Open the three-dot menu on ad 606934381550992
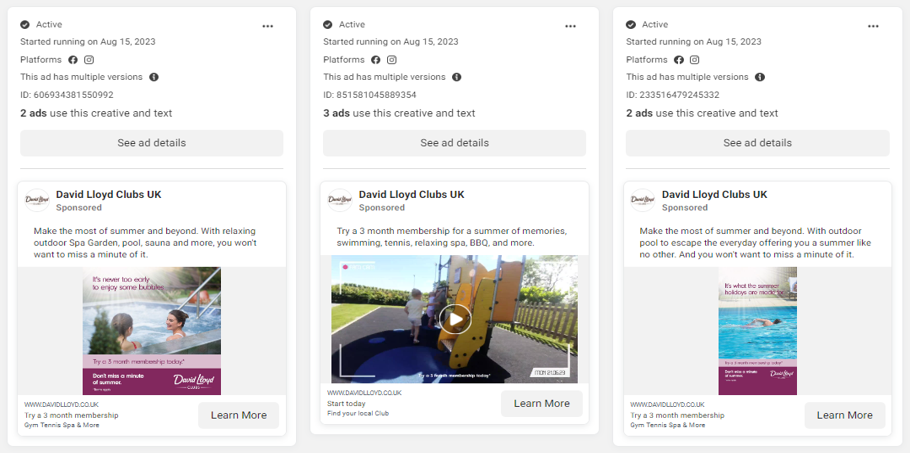Screen dimensions: 910x453 point(268,26)
